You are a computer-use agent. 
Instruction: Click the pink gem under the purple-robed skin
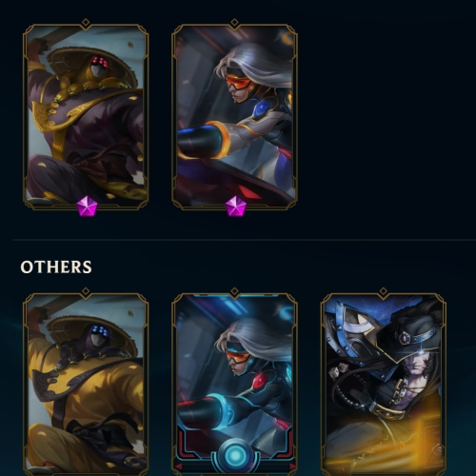pos(86,206)
